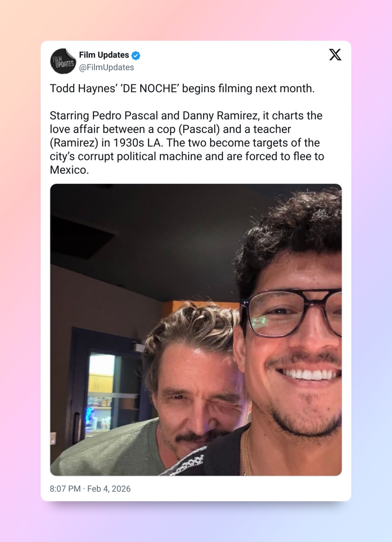Screen dimensions: 392x542
Task: Open the attached selfie photo
Action: pyautogui.click(x=196, y=330)
